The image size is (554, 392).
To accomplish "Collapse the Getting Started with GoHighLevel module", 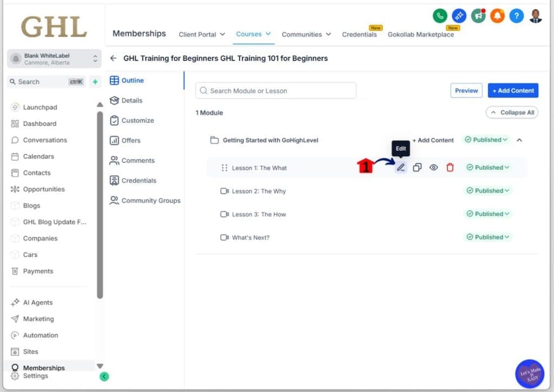I will click(519, 139).
